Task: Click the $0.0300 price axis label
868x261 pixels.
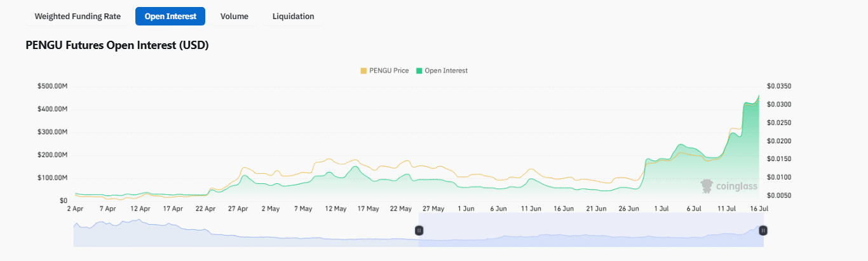Action: (779, 104)
